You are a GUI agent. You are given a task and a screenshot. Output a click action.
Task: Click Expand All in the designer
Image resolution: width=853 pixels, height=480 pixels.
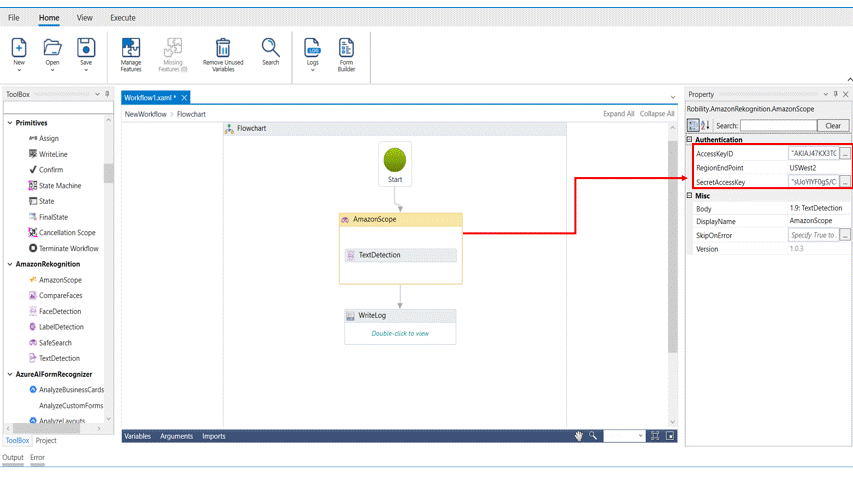[618, 114]
